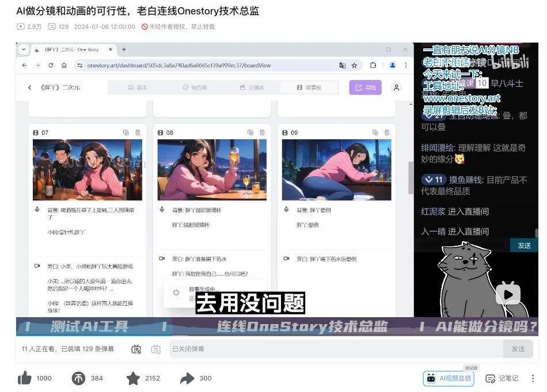Toggle danmaku display with the face icon
Screen dimensions: 547x392
coord(135,349)
